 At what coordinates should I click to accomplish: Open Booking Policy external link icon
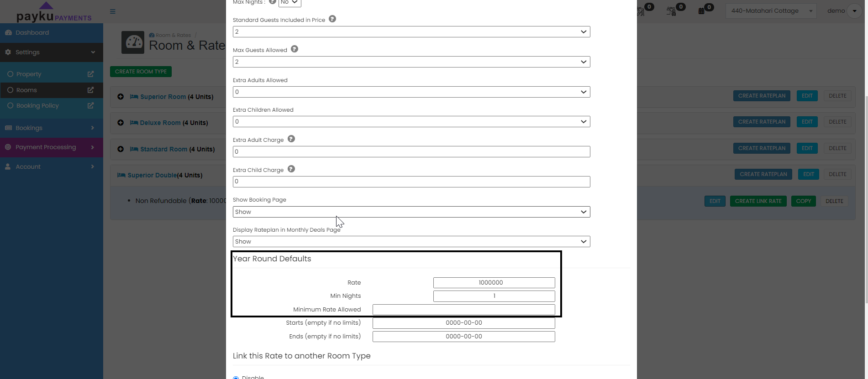[x=90, y=105]
